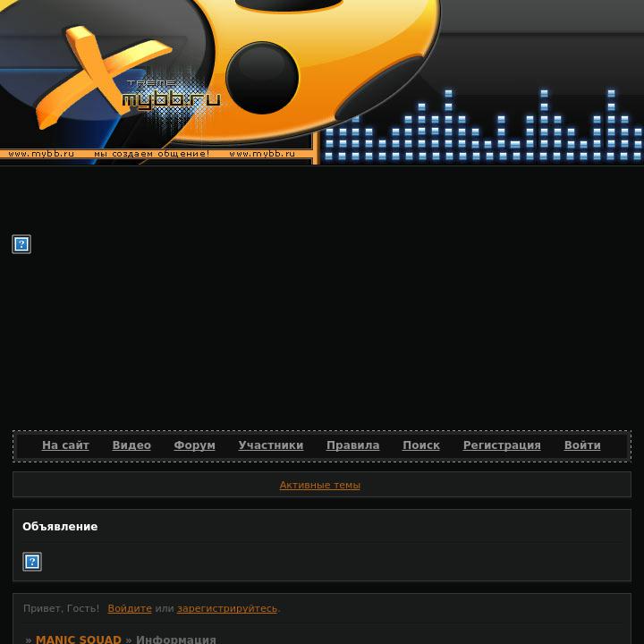Follow the зарегистрируйтесь link

click(227, 608)
